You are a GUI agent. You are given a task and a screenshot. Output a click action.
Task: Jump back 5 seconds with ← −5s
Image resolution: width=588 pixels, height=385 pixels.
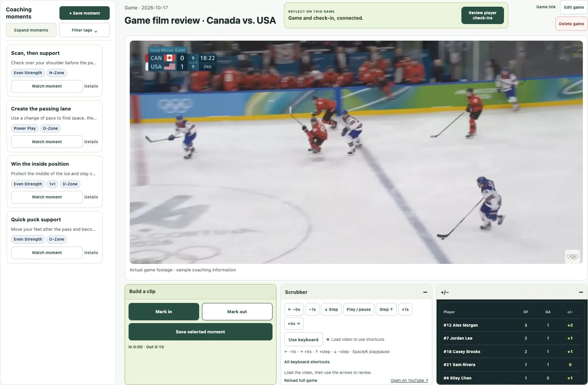coord(294,310)
